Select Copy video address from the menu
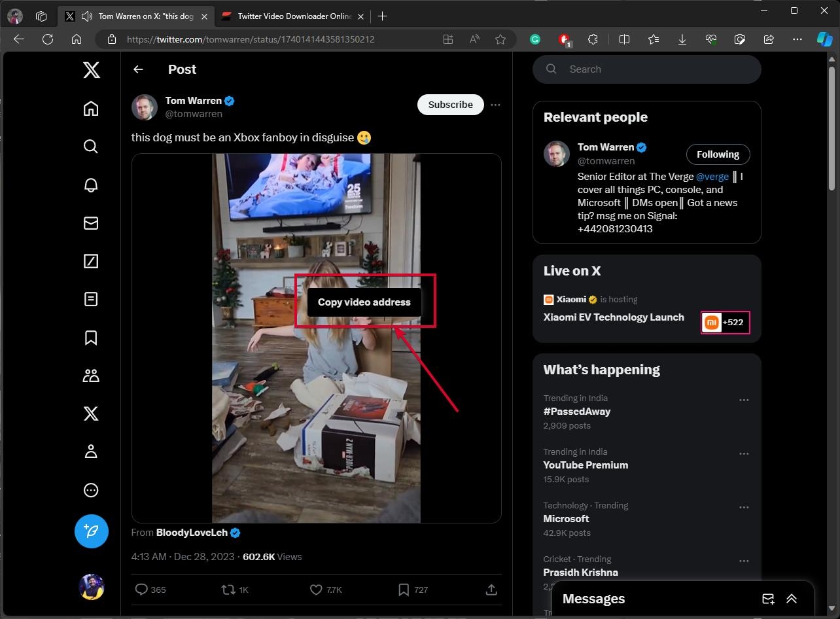The width and height of the screenshot is (840, 619). click(364, 302)
